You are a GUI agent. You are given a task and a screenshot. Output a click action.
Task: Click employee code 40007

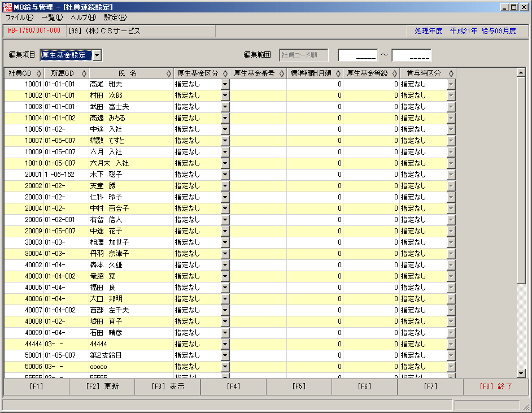tap(33, 310)
